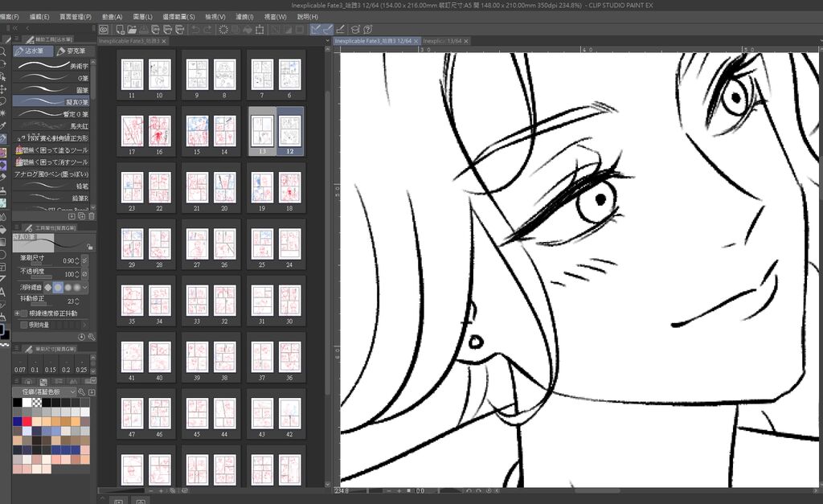Click the brush size stepper arrows

point(77,260)
